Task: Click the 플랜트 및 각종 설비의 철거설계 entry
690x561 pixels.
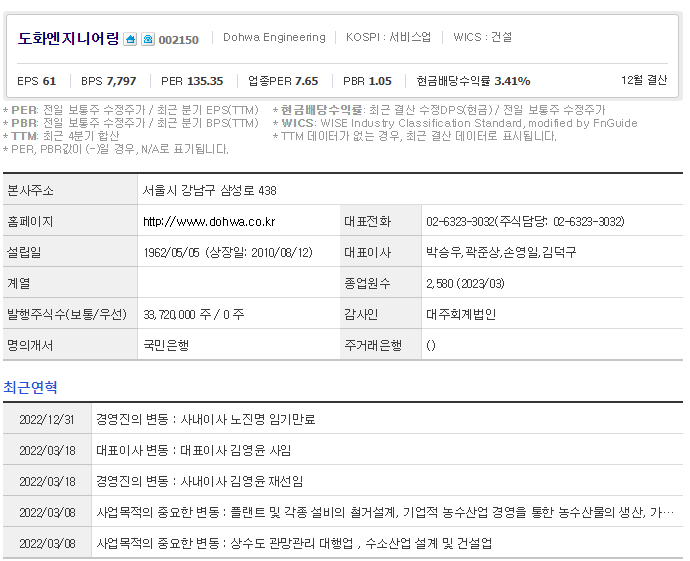Action: coord(385,512)
